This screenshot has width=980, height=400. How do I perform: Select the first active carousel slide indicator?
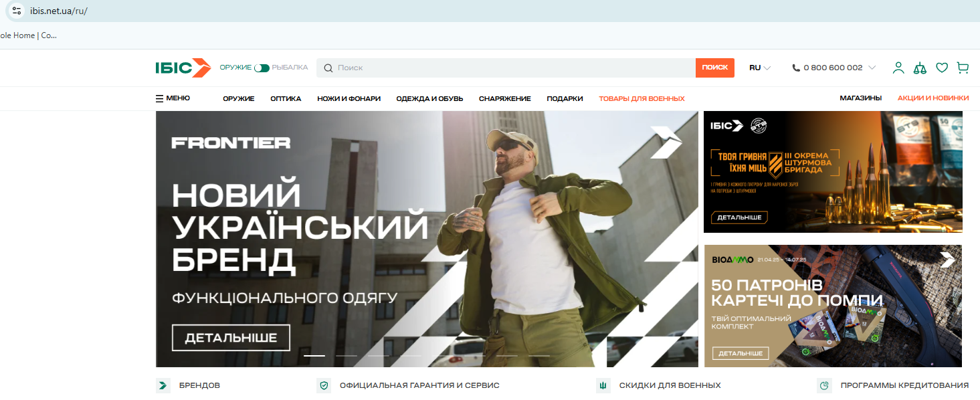[314, 356]
